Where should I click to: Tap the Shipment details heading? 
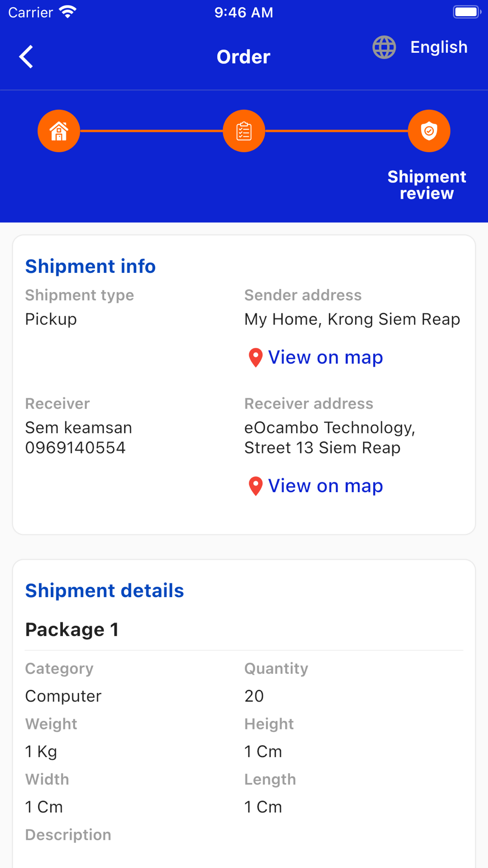tap(104, 590)
